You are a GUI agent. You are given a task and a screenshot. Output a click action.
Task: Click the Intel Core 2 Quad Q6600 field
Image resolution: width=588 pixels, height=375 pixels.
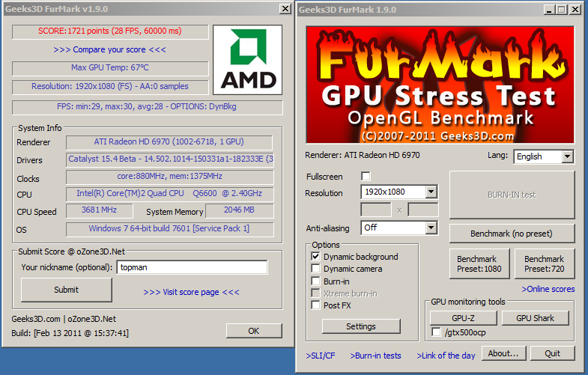click(169, 194)
